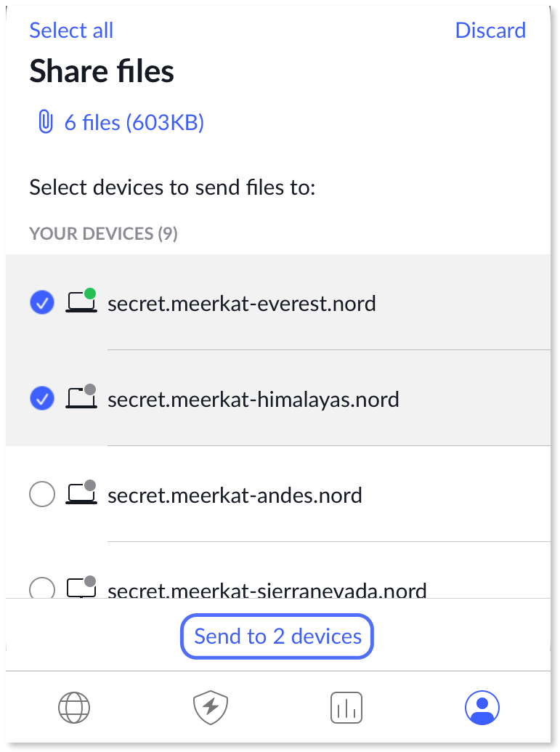Open the profile account icon
Image resolution: width=560 pixels, height=752 pixels.
pyautogui.click(x=482, y=707)
